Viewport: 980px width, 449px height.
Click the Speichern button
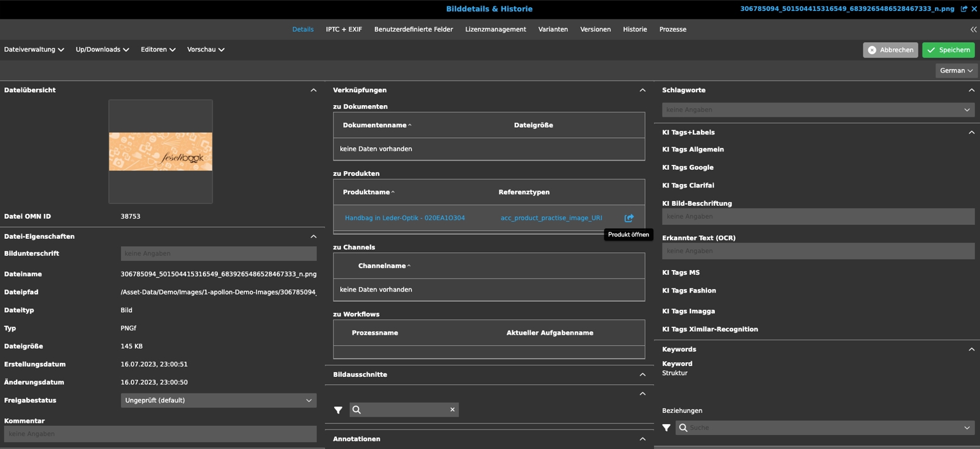click(948, 50)
